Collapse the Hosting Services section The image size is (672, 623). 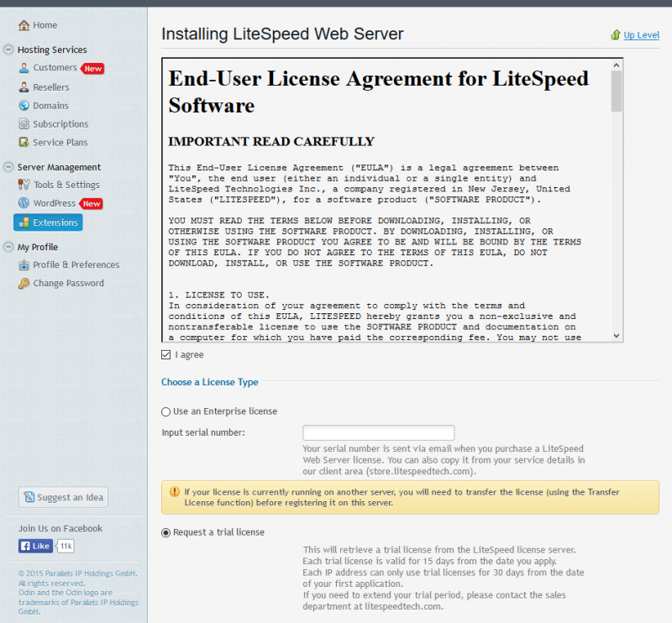pos(8,50)
